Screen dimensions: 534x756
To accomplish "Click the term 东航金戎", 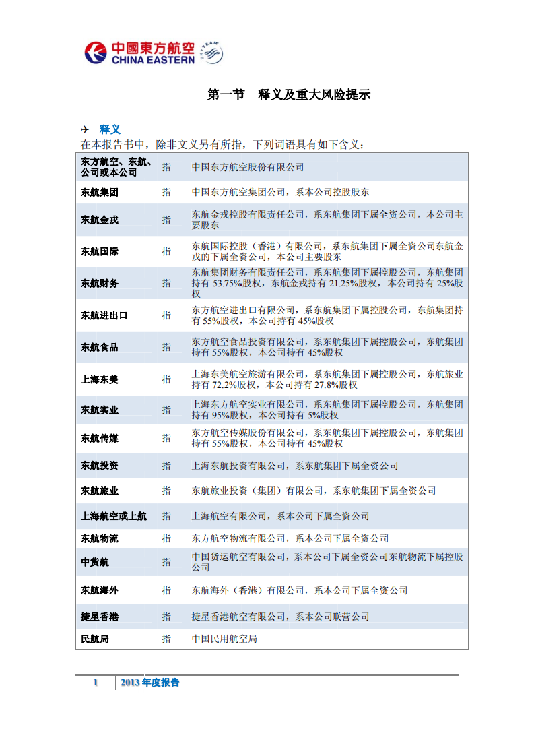I will tap(99, 220).
